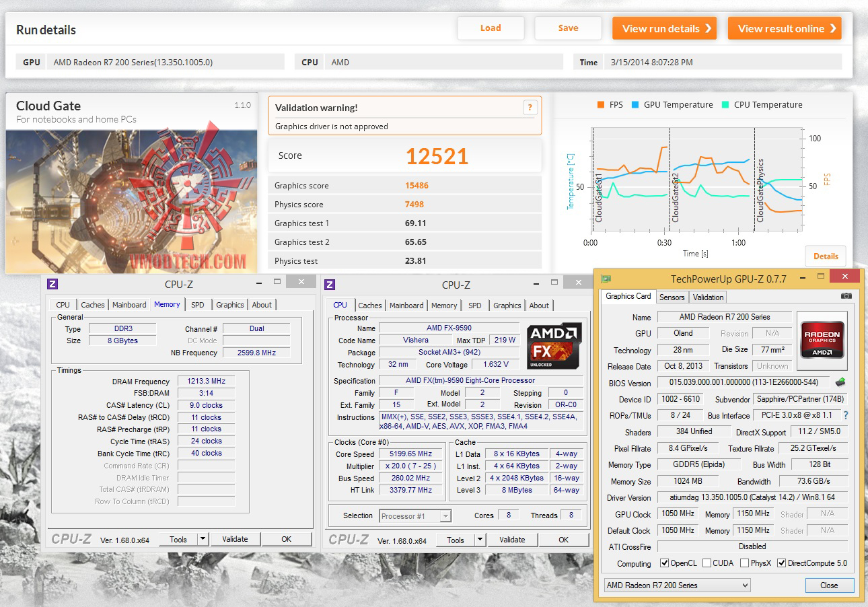Check the PhysX checkbox in GPU-Z
Screen dimensions: 868x607
(x=744, y=563)
